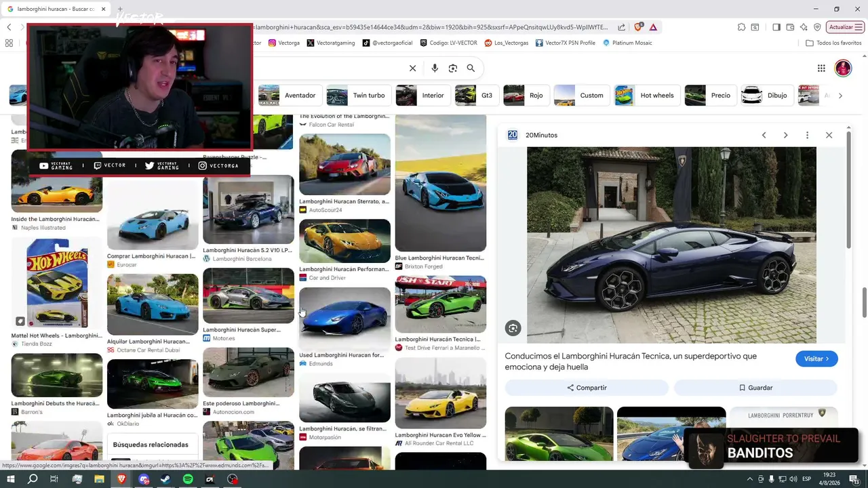Screen dimensions: 868x488
Task: Show hidden system tray icons
Action: (x=749, y=479)
